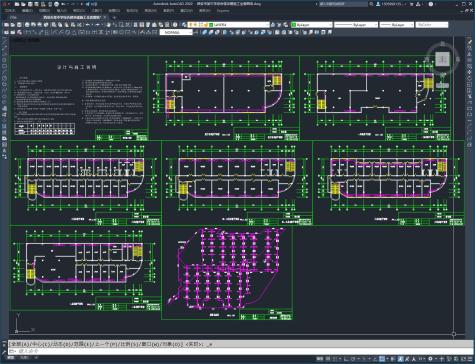
Task: Click the InfoCenter help icon in title bar
Action: coord(431,4)
